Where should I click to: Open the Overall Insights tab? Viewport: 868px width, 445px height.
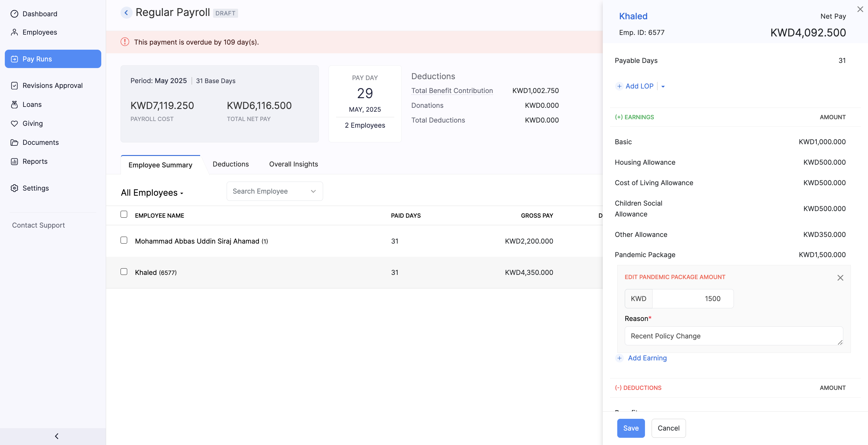pos(293,164)
